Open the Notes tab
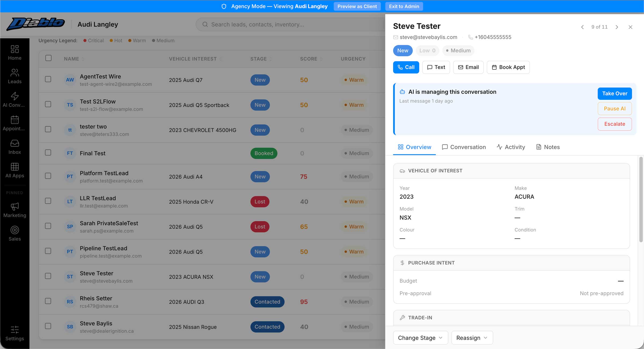 (x=548, y=147)
